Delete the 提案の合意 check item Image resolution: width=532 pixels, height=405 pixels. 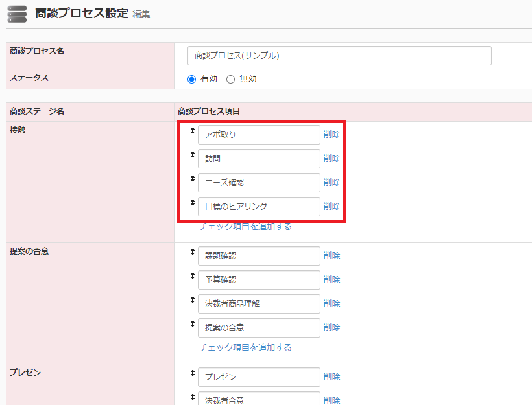coord(332,328)
